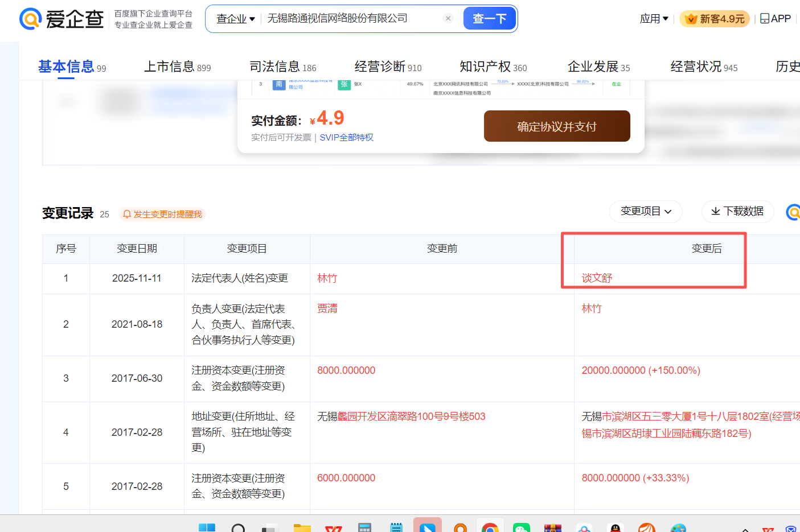Clear the search box with the X icon
This screenshot has width=800, height=532.
(x=448, y=18)
